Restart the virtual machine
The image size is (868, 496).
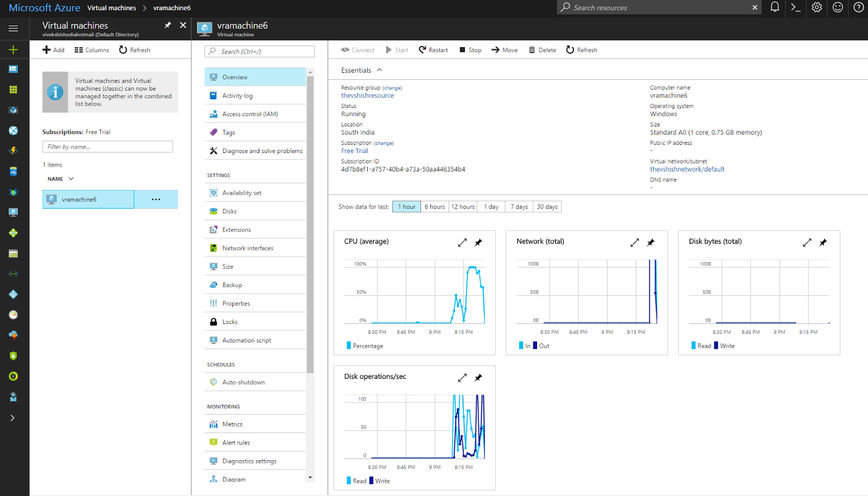click(x=433, y=49)
